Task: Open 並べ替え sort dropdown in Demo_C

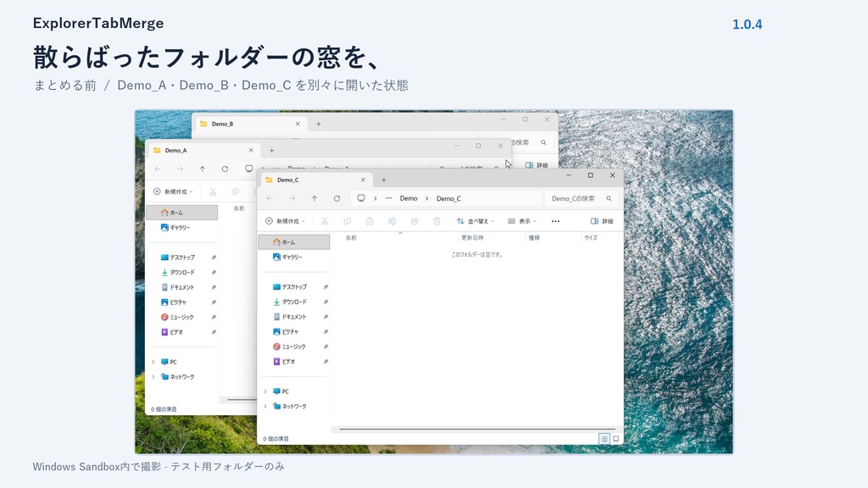Action: click(476, 221)
